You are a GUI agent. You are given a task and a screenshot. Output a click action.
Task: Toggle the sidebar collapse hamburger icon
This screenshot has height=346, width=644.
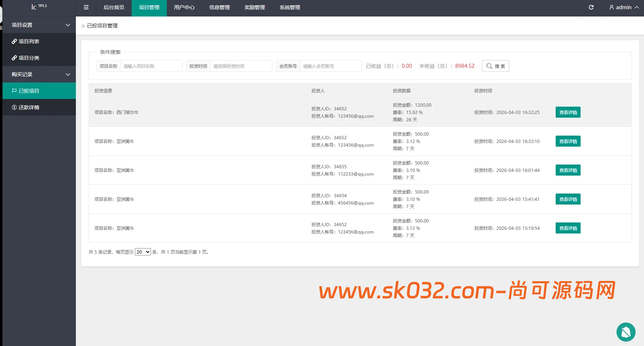pyautogui.click(x=86, y=7)
